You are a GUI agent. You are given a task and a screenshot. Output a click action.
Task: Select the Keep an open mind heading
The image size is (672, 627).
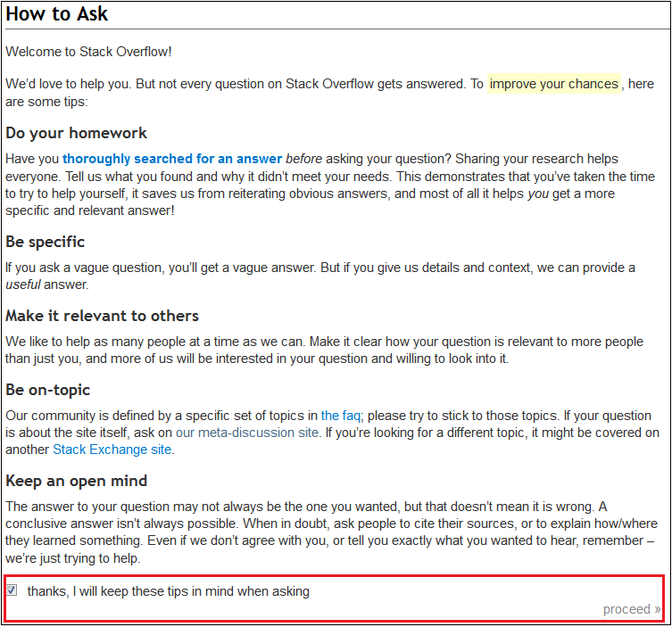[x=76, y=481]
